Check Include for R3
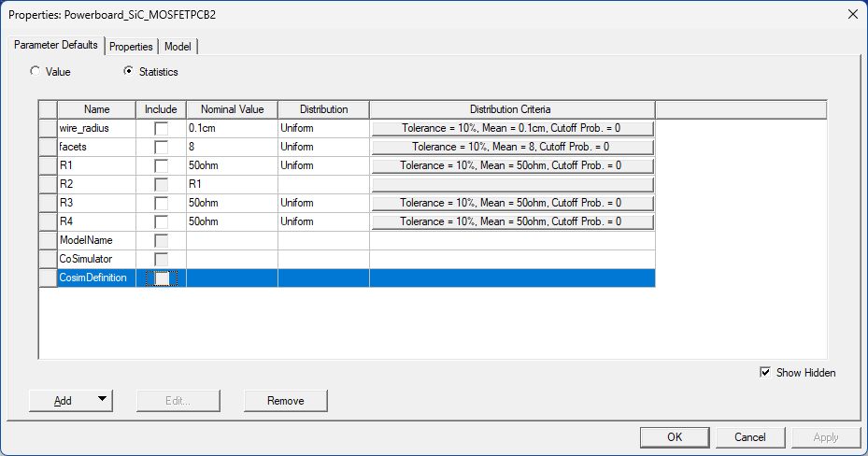The width and height of the screenshot is (868, 456). [x=161, y=204]
